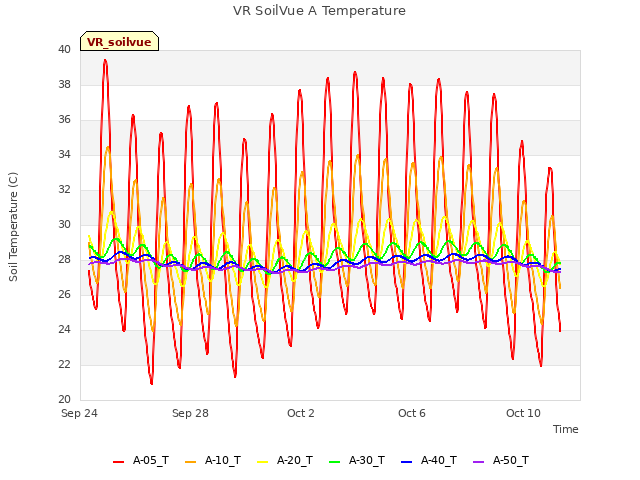Click the yellow A-20_T legend color marker
Viewport: 640px width, 480px height.
262,462
